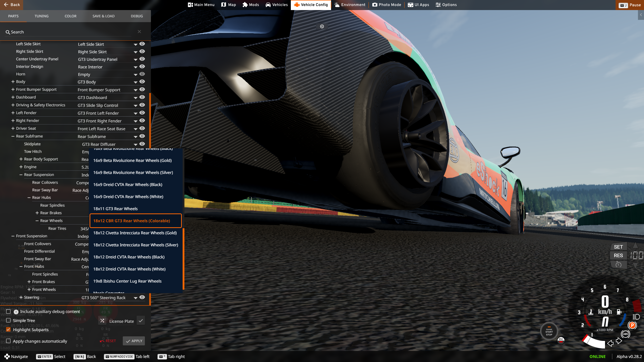Expand the Body tree node
The height and width of the screenshot is (362, 644).
[x=13, y=82]
